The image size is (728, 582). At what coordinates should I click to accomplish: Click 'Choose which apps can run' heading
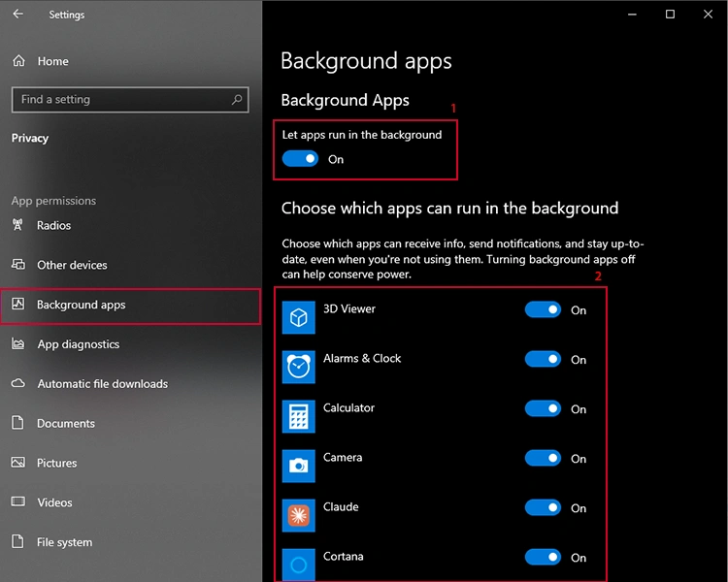click(x=449, y=209)
